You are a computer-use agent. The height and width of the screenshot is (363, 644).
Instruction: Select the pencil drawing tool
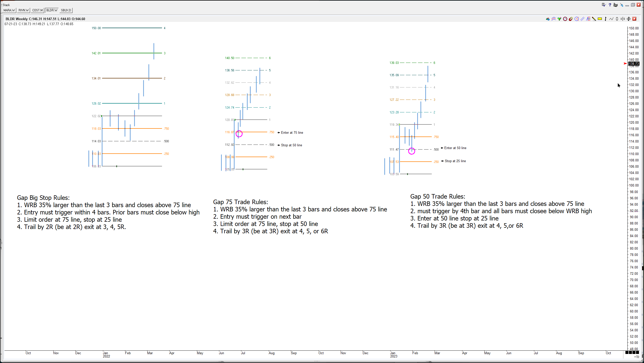coord(594,19)
